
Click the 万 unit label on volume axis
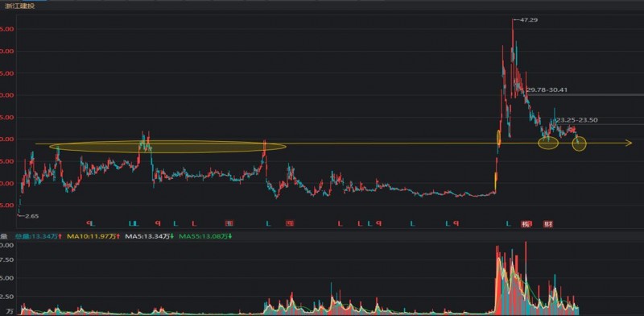coord(10,311)
